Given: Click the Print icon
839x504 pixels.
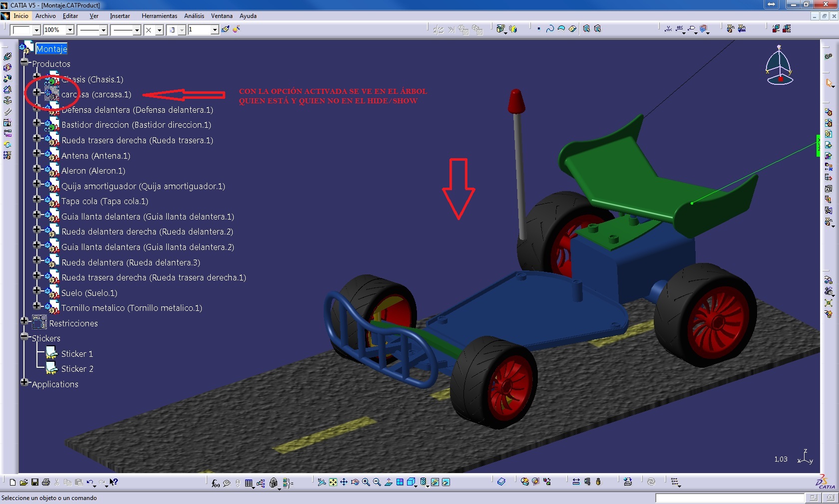Looking at the screenshot, I should tap(46, 482).
